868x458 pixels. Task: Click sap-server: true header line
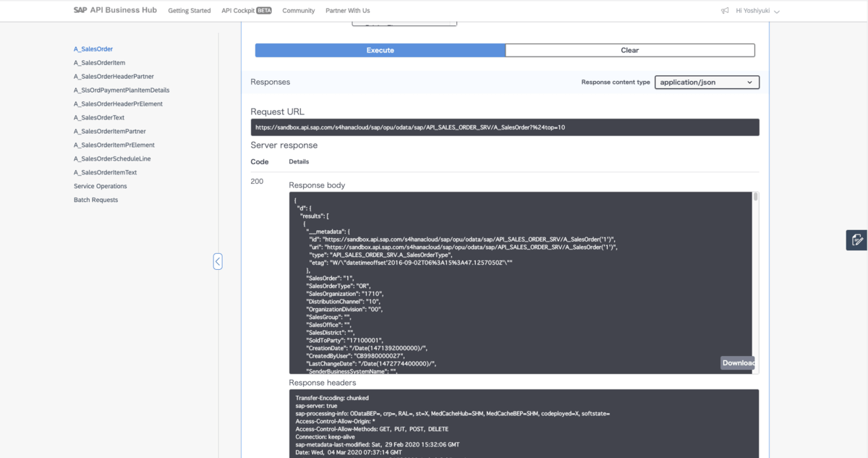(317, 406)
